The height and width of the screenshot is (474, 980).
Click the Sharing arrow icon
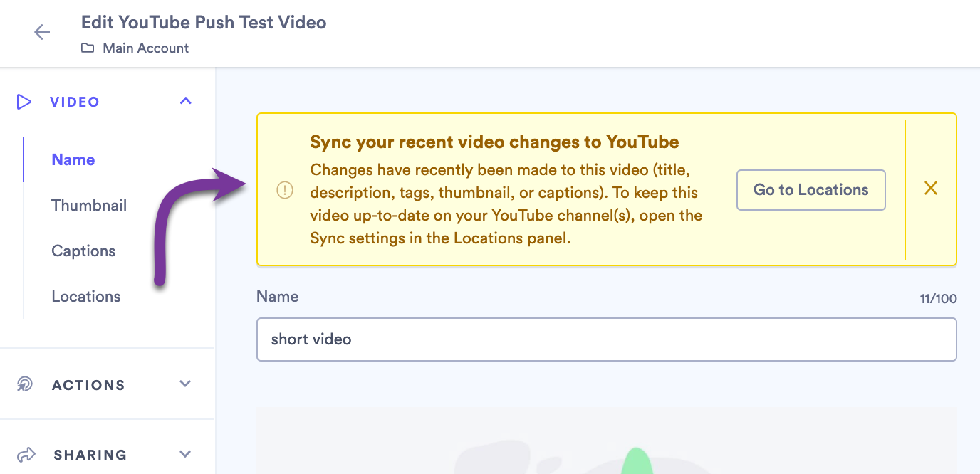pyautogui.click(x=26, y=454)
